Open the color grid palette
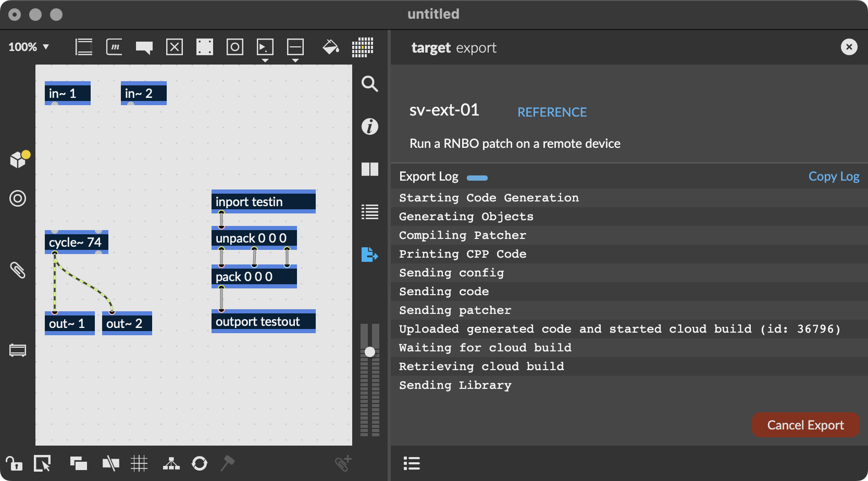 tap(363, 47)
